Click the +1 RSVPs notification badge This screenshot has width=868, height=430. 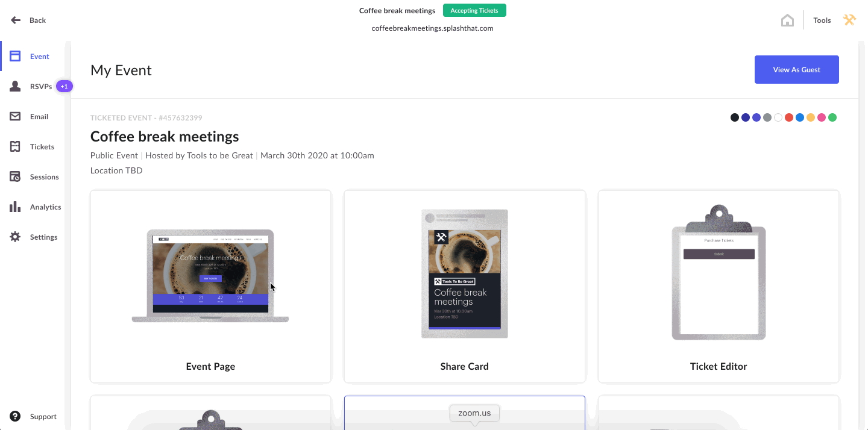(x=64, y=86)
